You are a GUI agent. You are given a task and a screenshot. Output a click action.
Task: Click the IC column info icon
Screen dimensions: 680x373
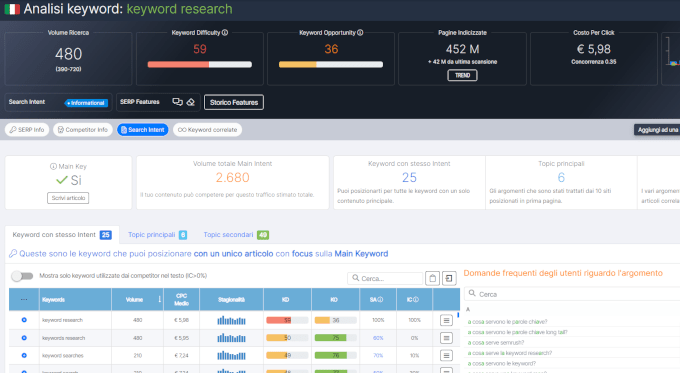point(416,300)
